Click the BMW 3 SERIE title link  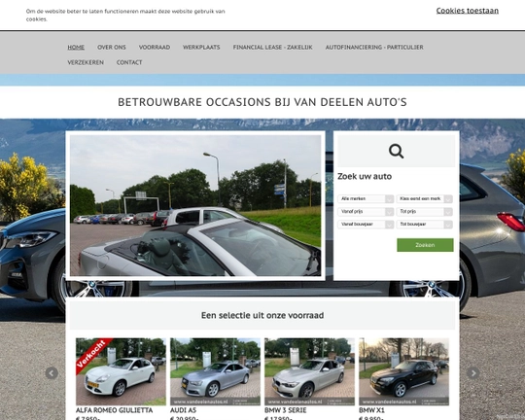[285, 410]
